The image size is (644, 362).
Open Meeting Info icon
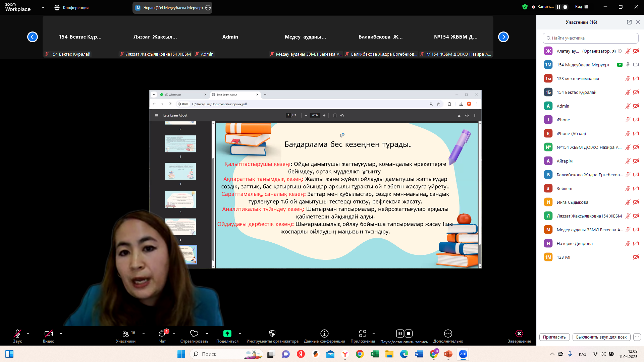point(324,334)
